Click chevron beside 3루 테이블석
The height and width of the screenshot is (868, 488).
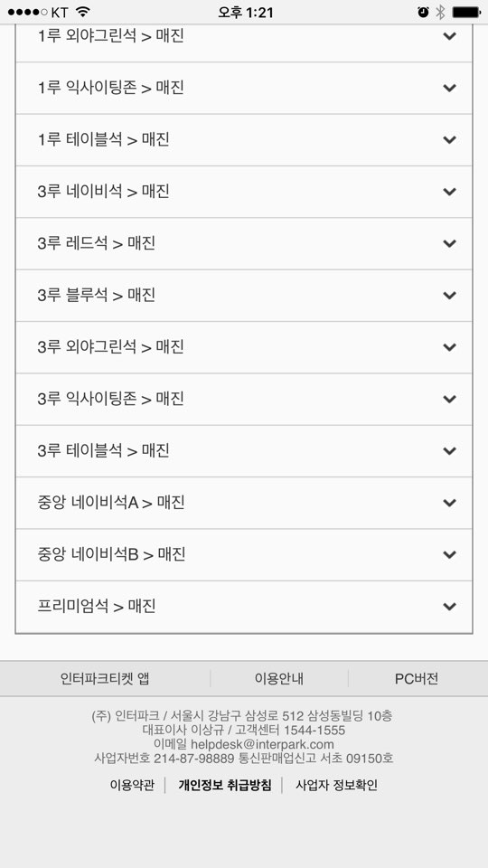click(450, 451)
